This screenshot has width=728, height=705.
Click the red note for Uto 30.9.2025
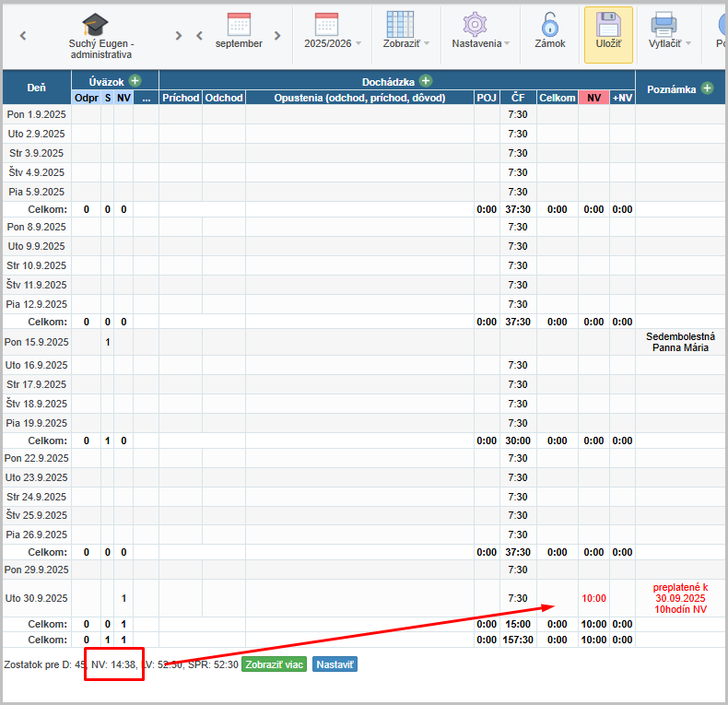pyautogui.click(x=680, y=597)
